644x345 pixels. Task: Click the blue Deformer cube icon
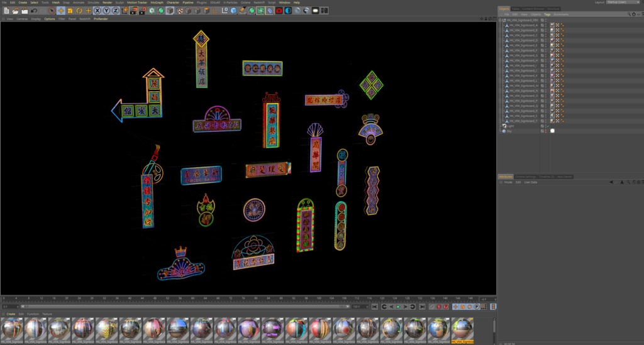234,11
